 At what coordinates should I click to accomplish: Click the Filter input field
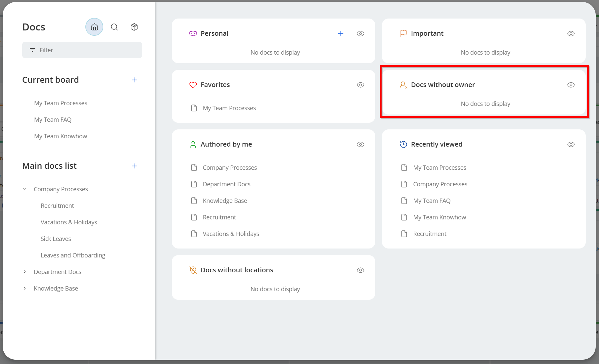coord(82,50)
